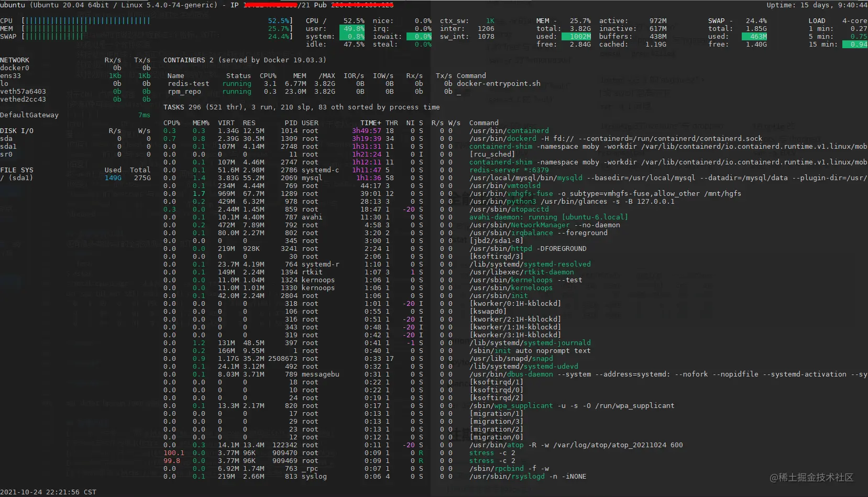Viewport: 868px width, 497px height.
Task: Select the rpm_repo container name
Action: (x=184, y=92)
